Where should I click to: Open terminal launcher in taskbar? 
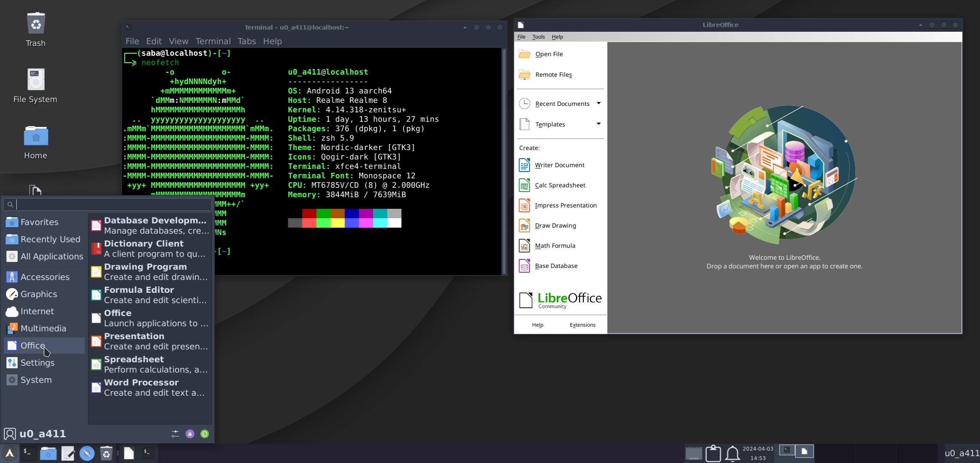29,453
